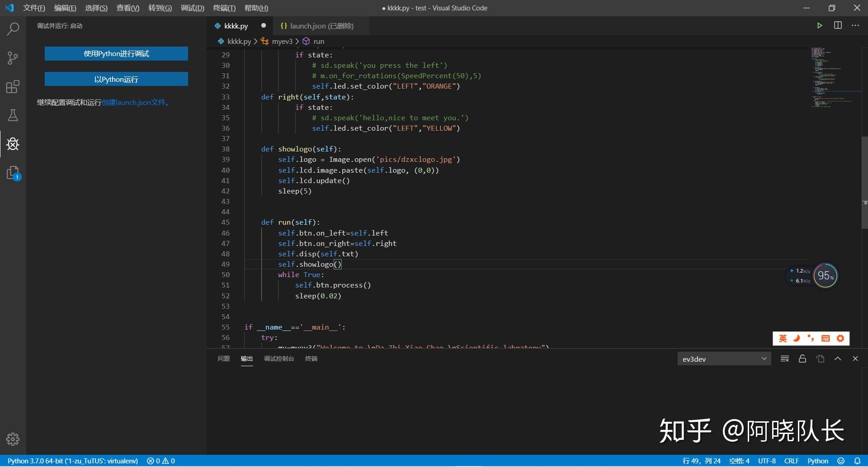Open the Testing flask view
This screenshot has width=868, height=467.
(x=12, y=115)
